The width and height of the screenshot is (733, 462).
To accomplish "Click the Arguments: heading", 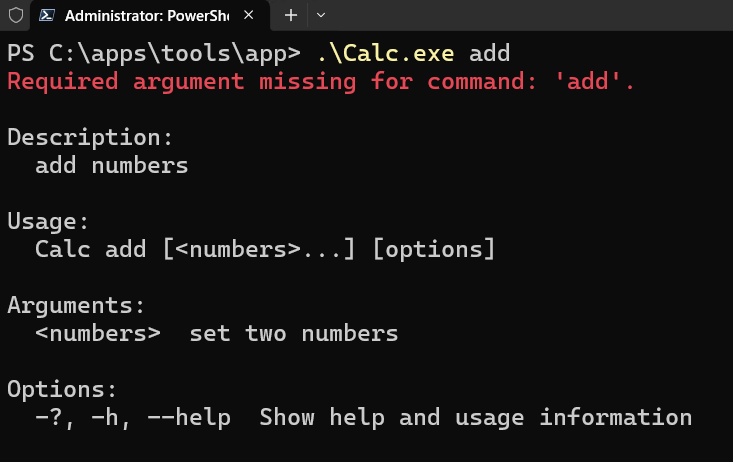I will [76, 305].
